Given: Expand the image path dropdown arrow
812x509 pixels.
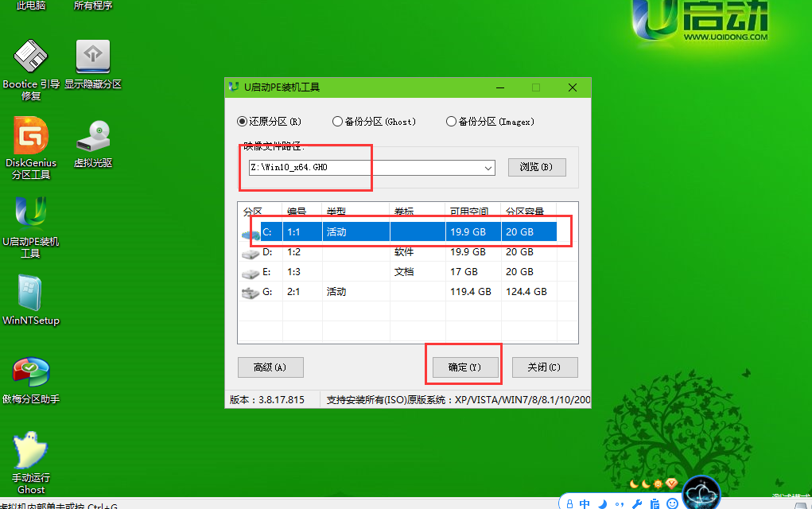Looking at the screenshot, I should 488,168.
